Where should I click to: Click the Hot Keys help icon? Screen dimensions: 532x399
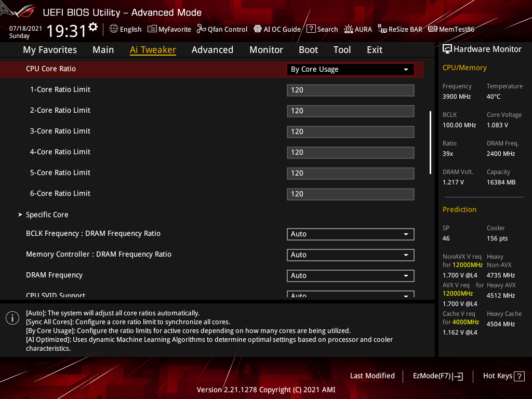520,376
